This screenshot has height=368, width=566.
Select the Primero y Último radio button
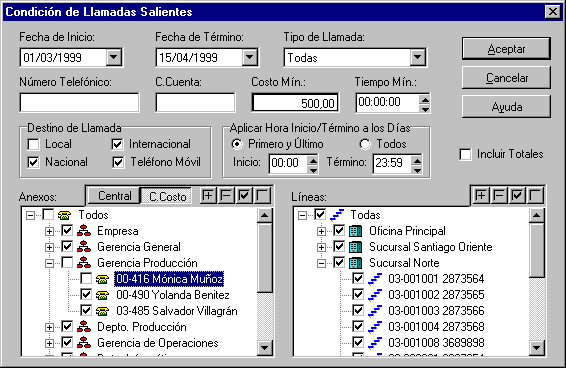coord(237,144)
